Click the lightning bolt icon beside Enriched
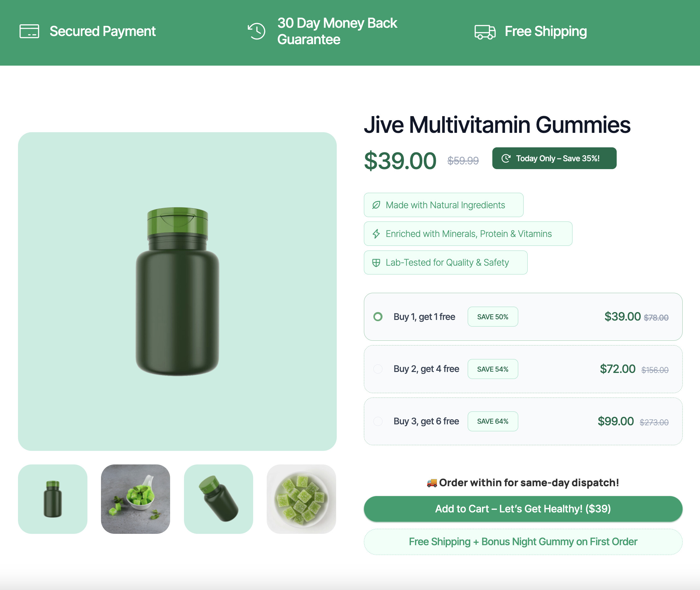 376,234
